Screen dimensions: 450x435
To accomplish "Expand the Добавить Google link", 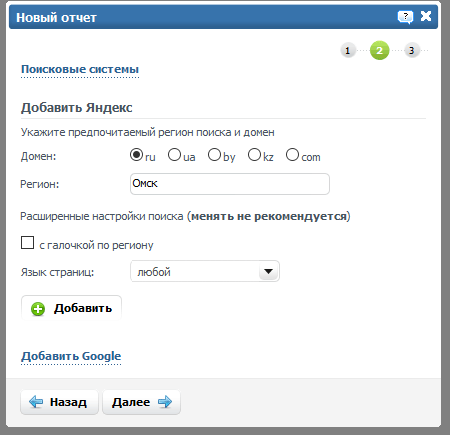I will pyautogui.click(x=71, y=356).
